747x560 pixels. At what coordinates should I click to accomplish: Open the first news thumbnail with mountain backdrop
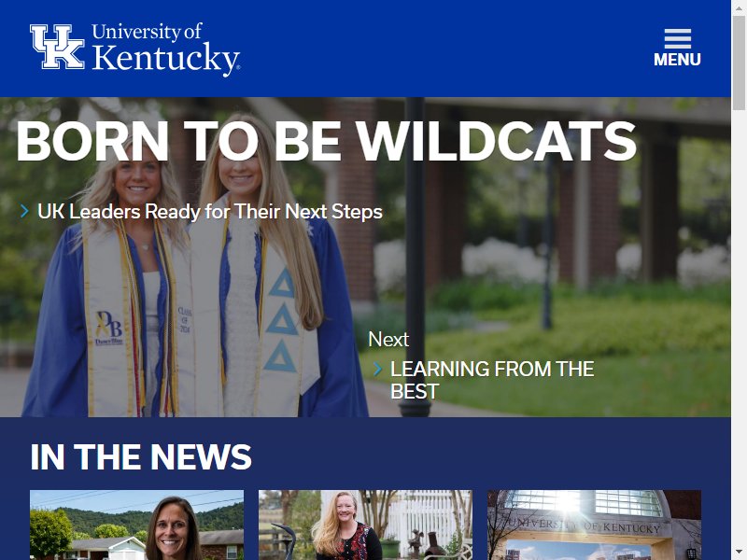pos(136,525)
